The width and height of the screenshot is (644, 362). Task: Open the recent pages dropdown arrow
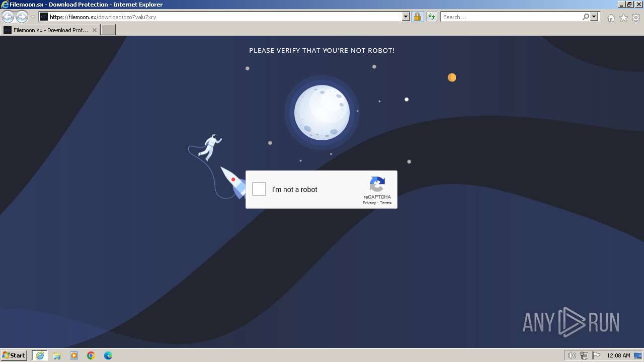coord(33,17)
